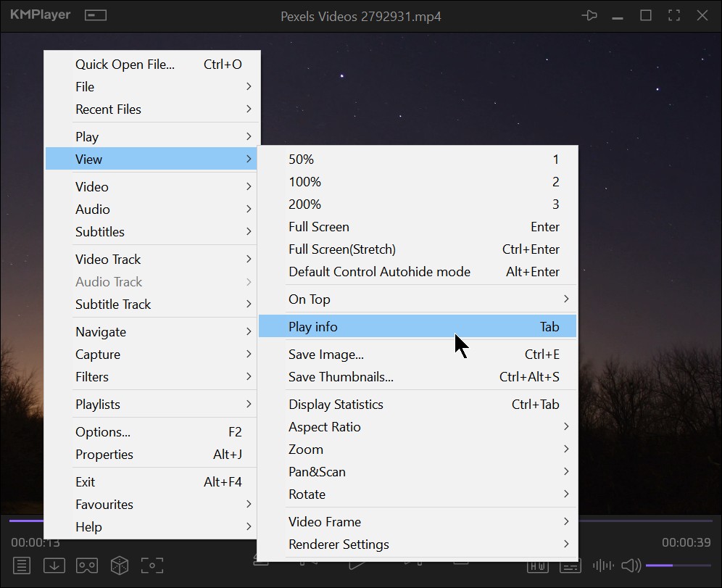Click Quick Open File option
This screenshot has height=588, width=722.
[124, 64]
